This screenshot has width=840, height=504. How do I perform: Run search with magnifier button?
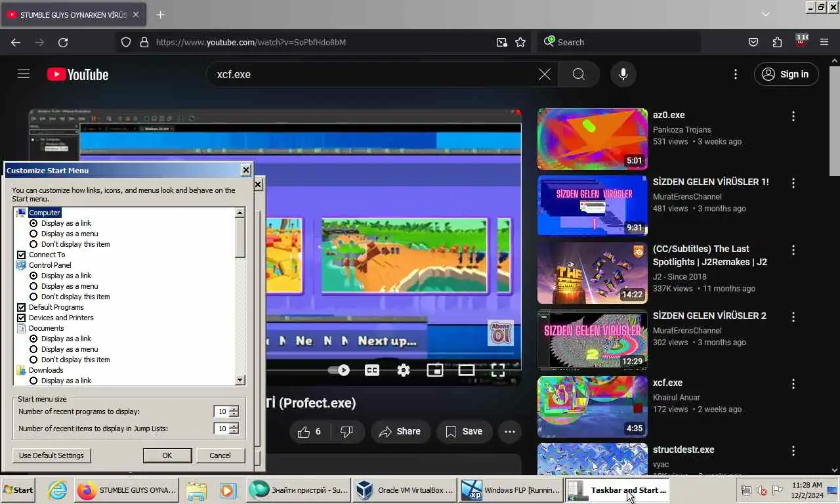click(x=579, y=74)
